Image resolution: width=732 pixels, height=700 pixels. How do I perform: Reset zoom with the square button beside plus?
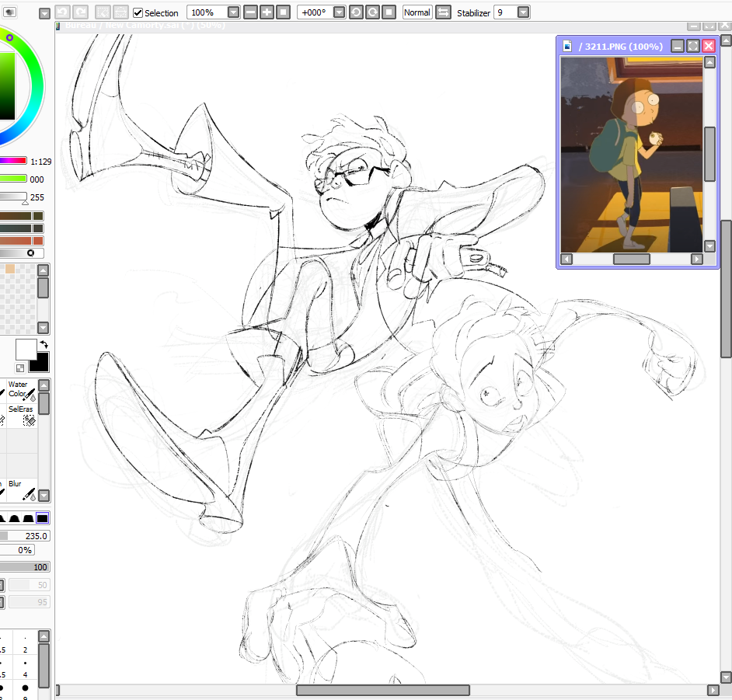pos(283,12)
